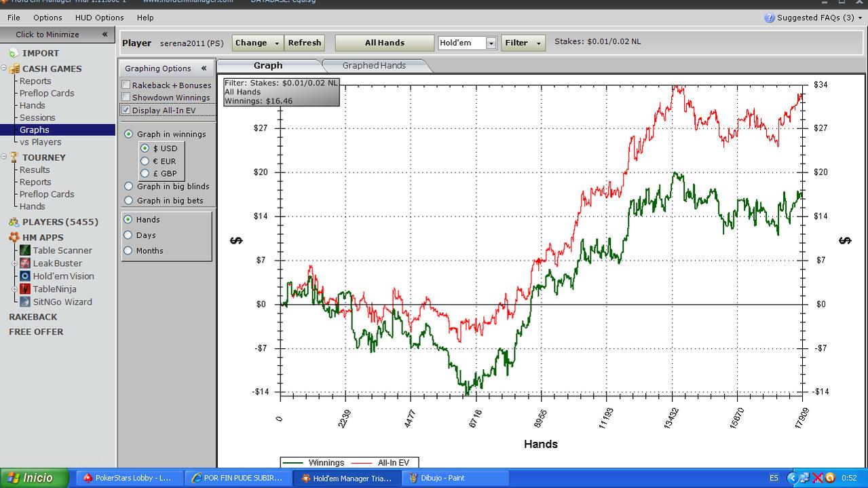Viewport: 868px width, 488px height.
Task: Select Graph in winnings radio button
Action: (x=128, y=134)
